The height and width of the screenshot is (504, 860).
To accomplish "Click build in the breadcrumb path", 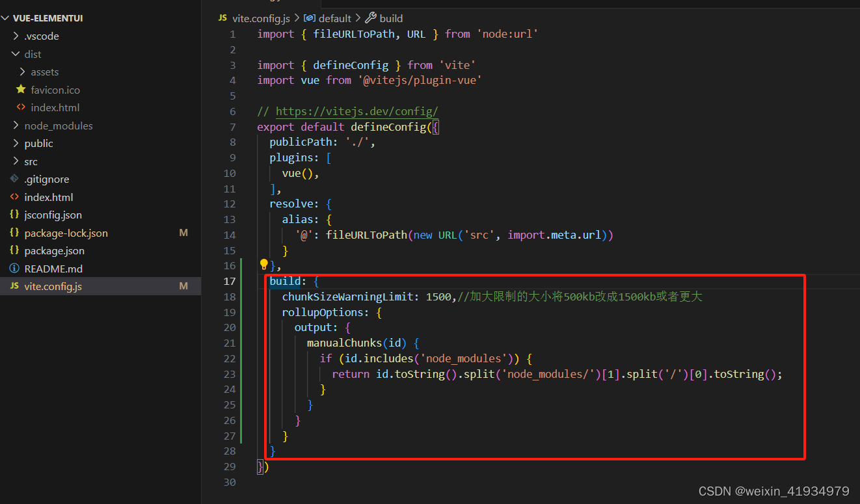I will pyautogui.click(x=391, y=18).
